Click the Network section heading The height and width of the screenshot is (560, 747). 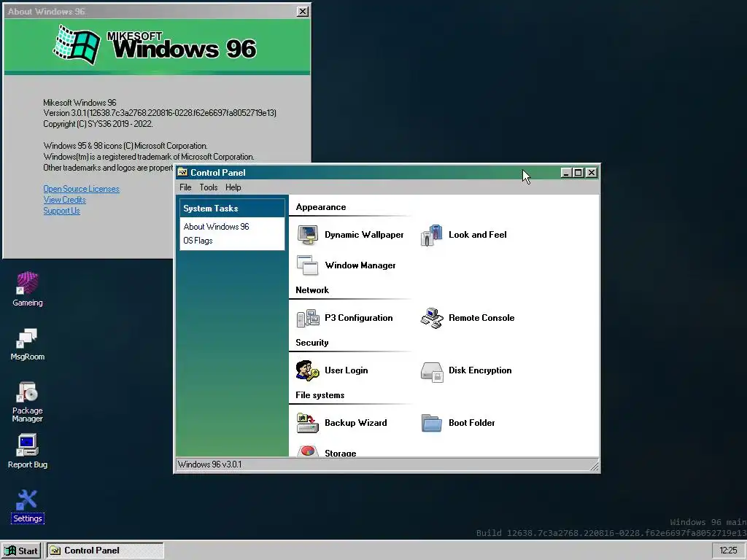click(x=312, y=290)
